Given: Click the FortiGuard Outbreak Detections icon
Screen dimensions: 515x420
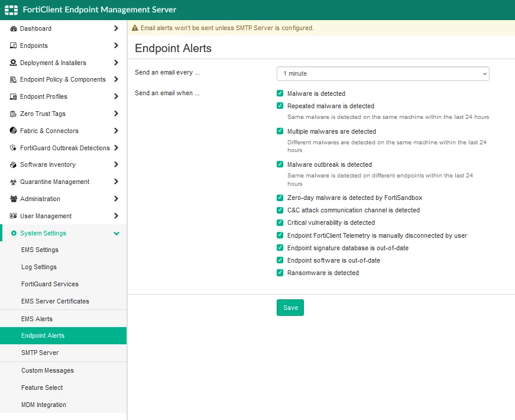Looking at the screenshot, I should [13, 148].
